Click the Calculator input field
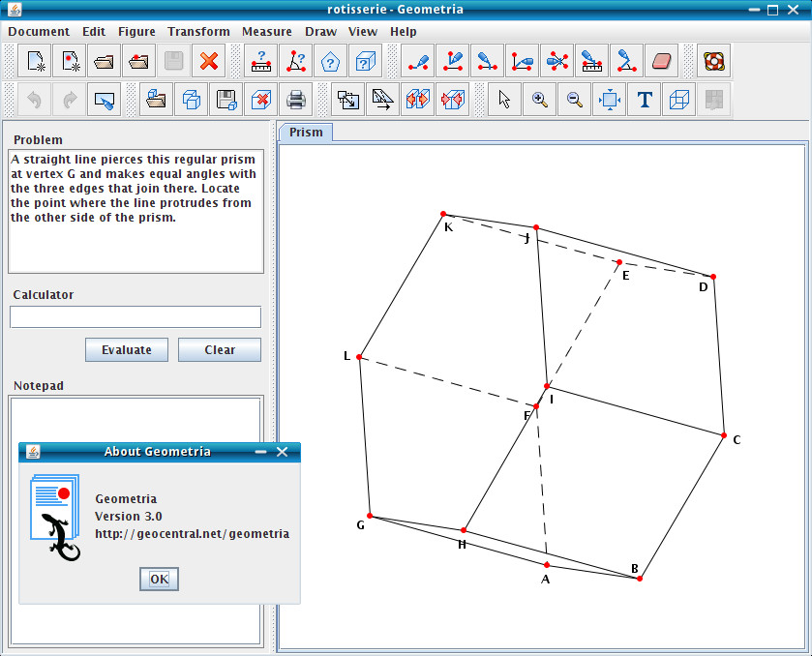Screen dimensions: 812x656 click(x=135, y=316)
